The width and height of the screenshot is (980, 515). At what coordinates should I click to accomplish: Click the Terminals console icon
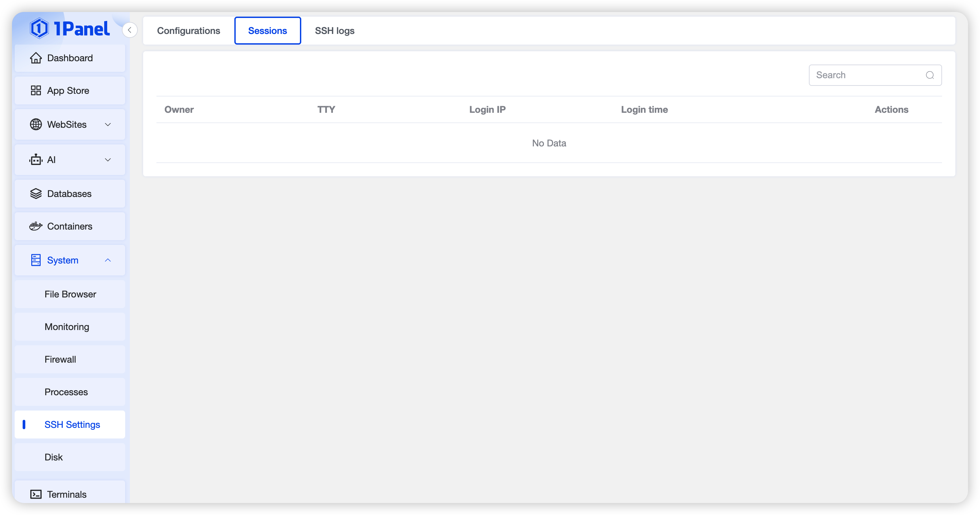point(36,494)
